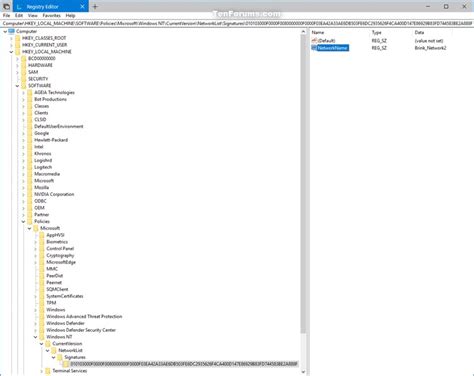Viewport: 474px width, 376px height.
Task: Click the HARDWARE folder icon
Action: [24, 65]
